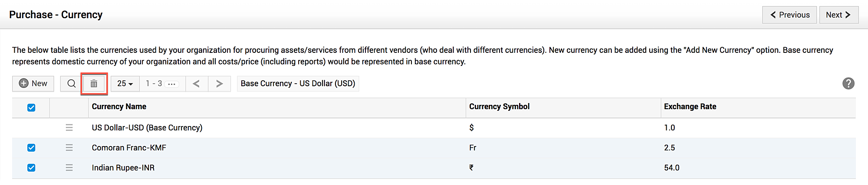Image resolution: width=868 pixels, height=185 pixels.
Task: Click the Next button
Action: coord(838,15)
